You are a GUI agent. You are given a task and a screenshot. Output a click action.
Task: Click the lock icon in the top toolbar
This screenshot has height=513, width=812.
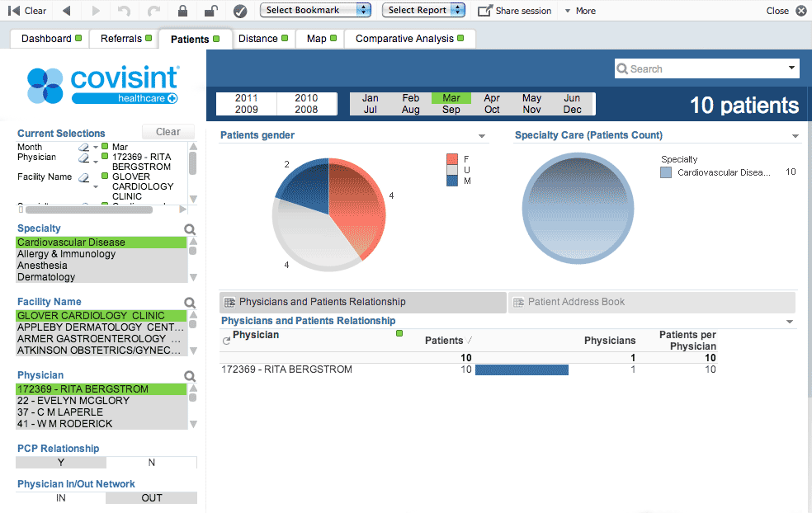coord(183,11)
